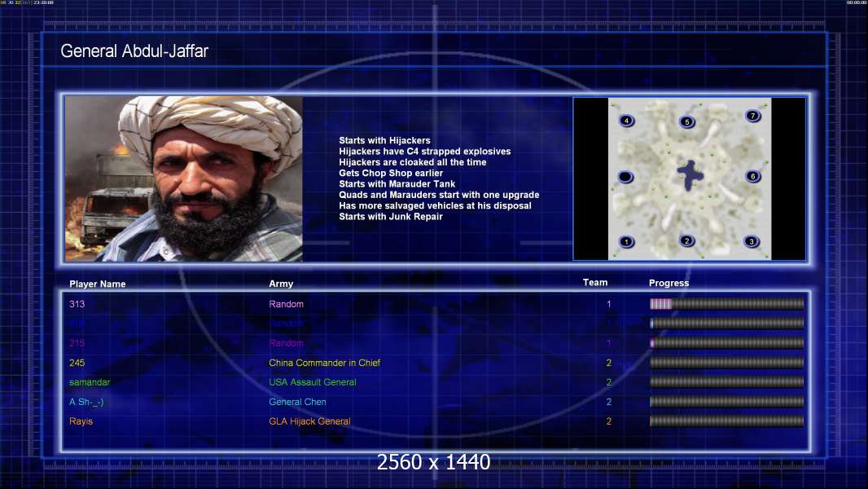
Task: Click start position marker 5 on the map
Action: pos(686,121)
